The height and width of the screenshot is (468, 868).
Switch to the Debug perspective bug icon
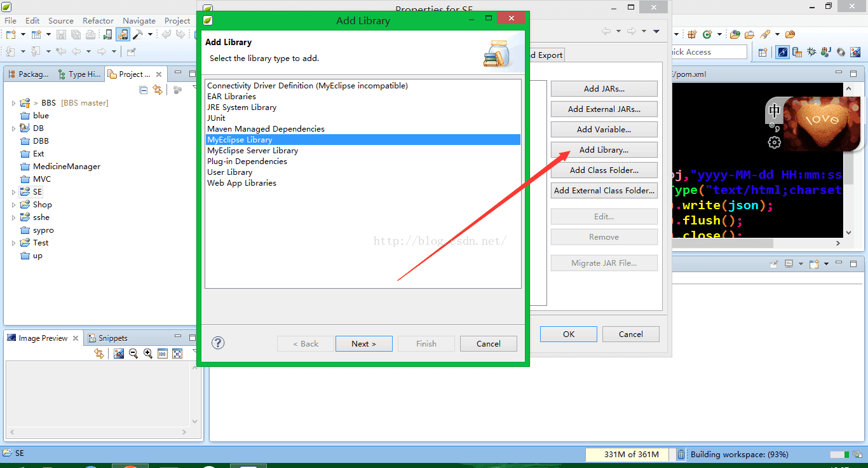[x=812, y=52]
